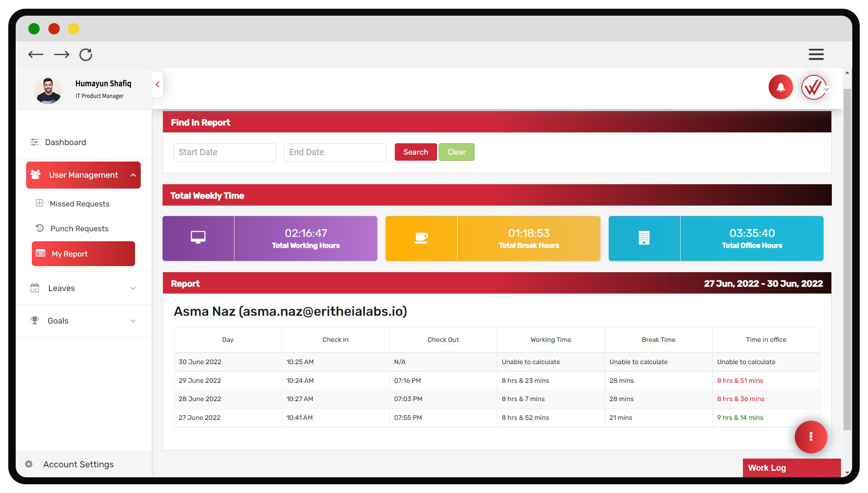Image resolution: width=868 pixels, height=493 pixels.
Task: Collapse the sidebar using the left chevron
Action: coord(157,85)
